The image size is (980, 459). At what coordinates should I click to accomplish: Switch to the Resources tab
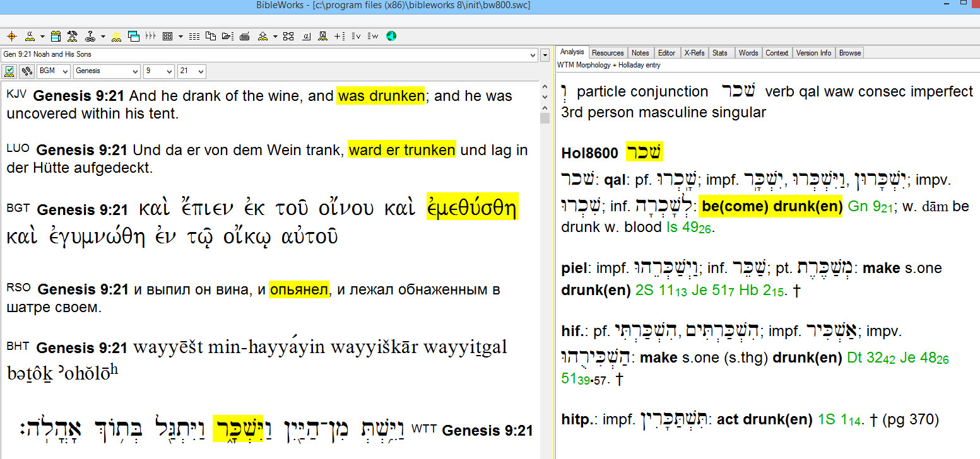tap(608, 53)
